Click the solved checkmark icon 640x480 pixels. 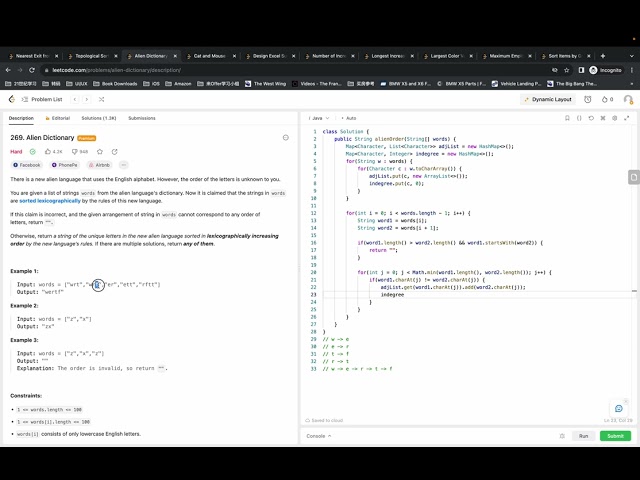pos(33,151)
